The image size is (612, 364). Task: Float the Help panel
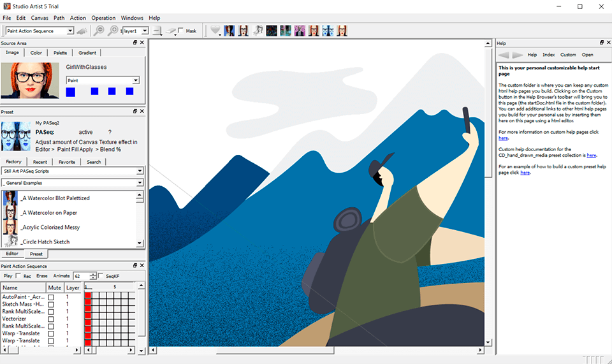(x=602, y=43)
